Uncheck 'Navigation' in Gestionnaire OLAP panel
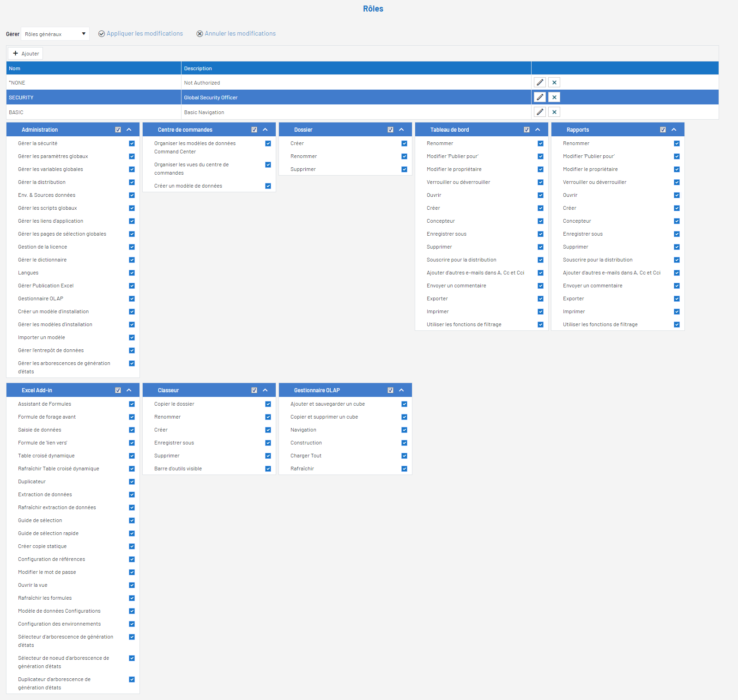738x700 pixels. (x=404, y=430)
